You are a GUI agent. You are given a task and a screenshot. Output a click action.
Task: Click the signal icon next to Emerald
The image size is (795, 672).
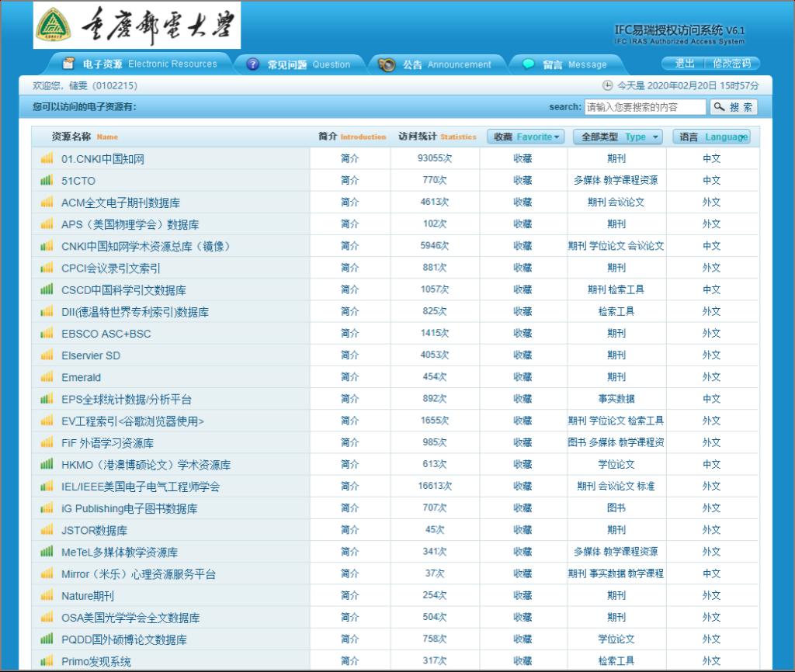tap(47, 377)
